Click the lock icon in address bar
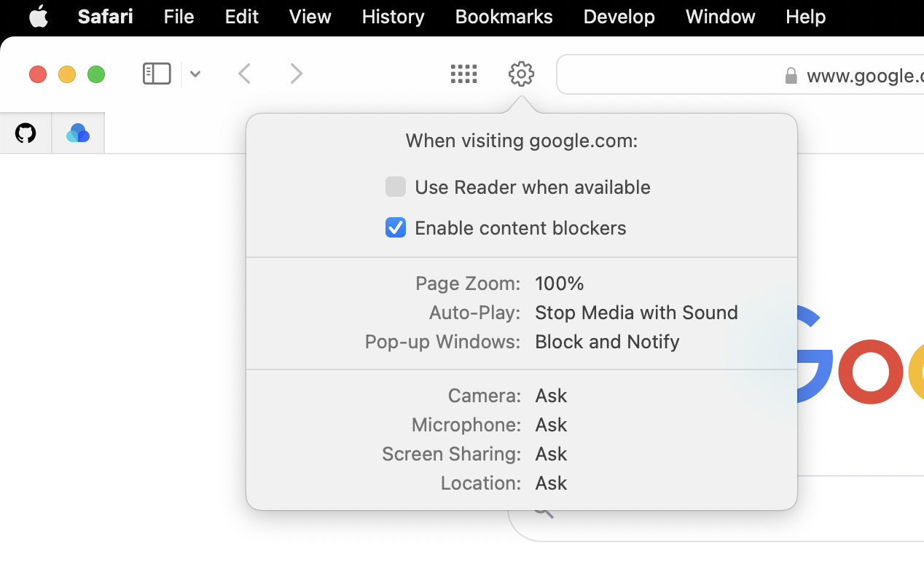Screen dimensions: 924x564 (x=791, y=76)
